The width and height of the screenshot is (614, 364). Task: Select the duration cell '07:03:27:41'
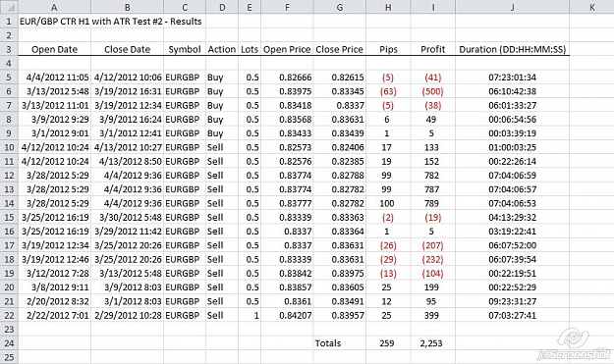tap(512, 315)
